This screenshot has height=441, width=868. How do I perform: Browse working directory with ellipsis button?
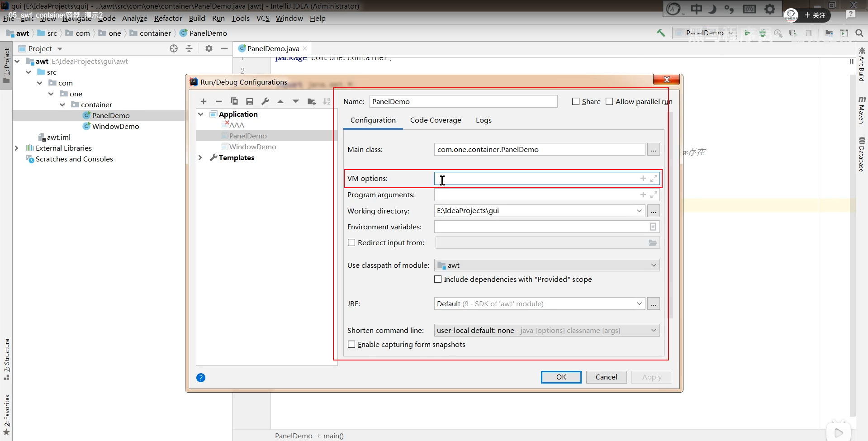654,211
